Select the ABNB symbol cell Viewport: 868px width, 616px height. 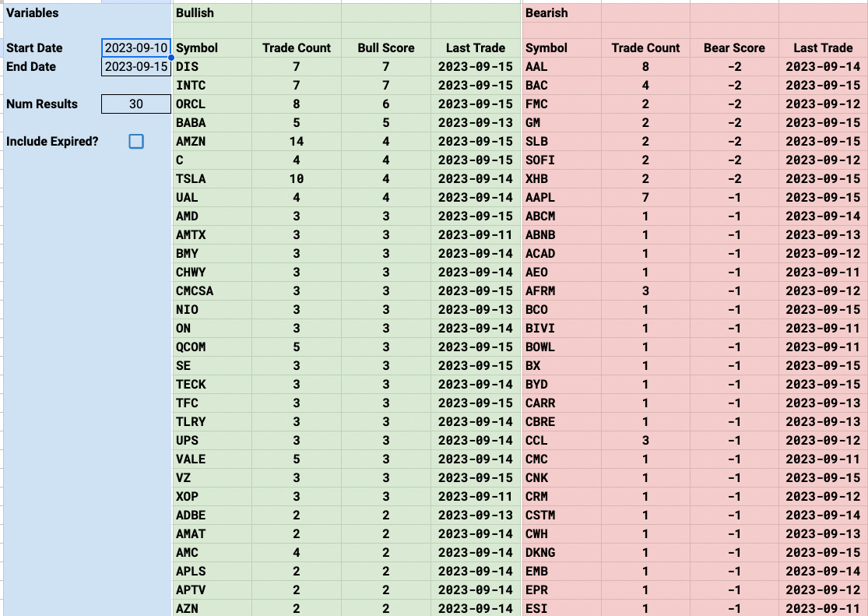[561, 235]
